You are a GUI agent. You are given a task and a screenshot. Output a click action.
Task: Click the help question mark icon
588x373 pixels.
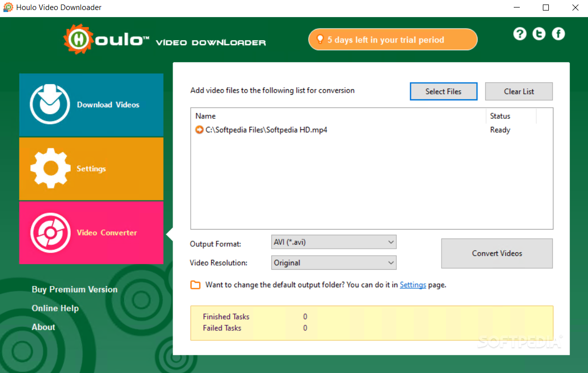[519, 34]
